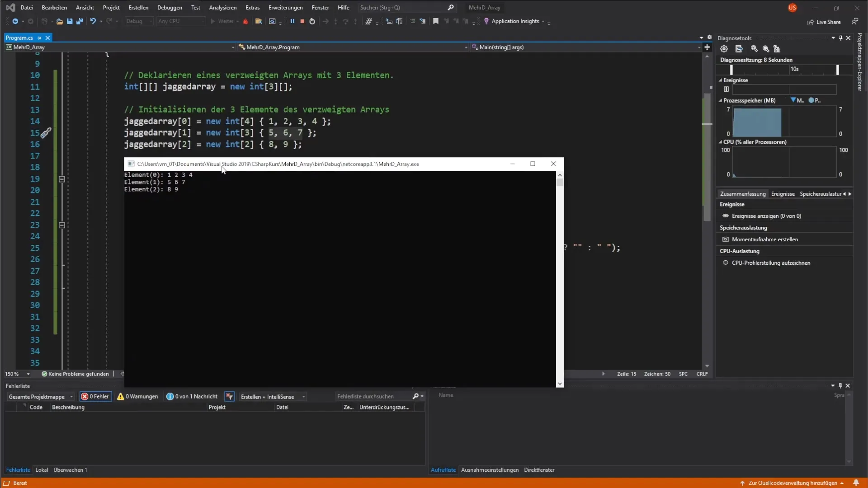This screenshot has height=488, width=868.
Task: Collapse the code block at line 19
Action: (62, 179)
